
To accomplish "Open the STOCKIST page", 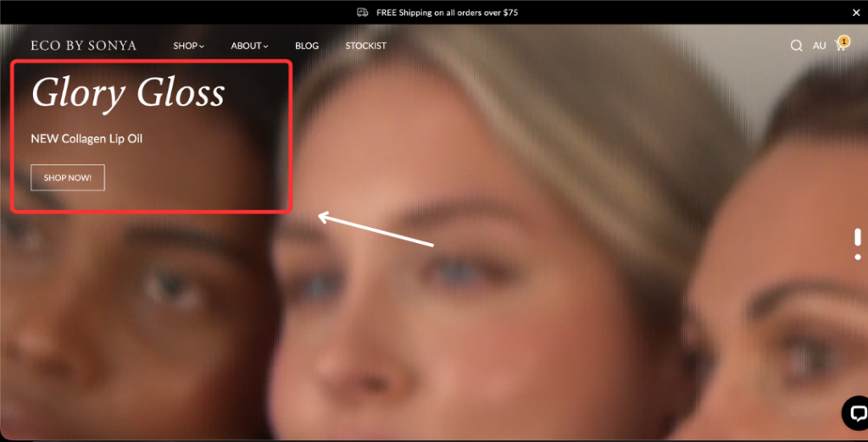I will click(366, 46).
